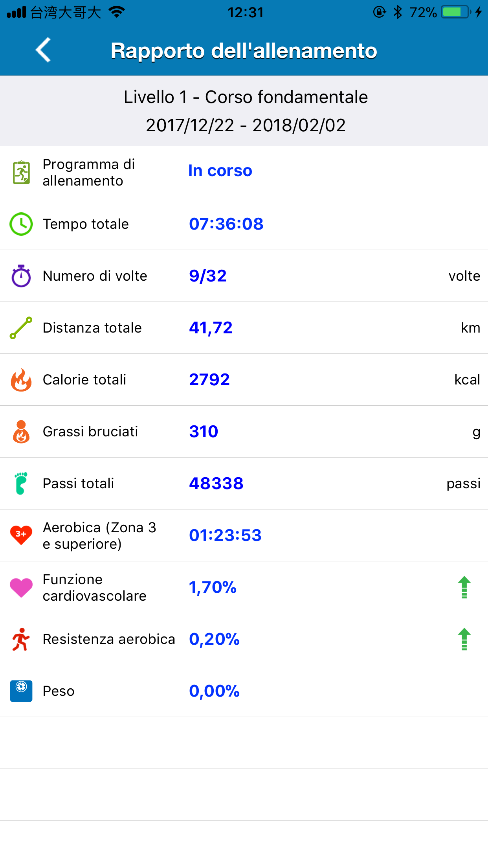Tap the green footprint Passi totali icon
488x868 pixels.
click(x=21, y=484)
